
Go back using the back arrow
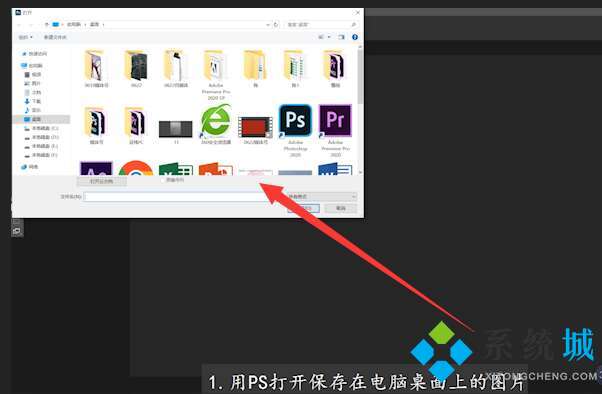[19, 25]
